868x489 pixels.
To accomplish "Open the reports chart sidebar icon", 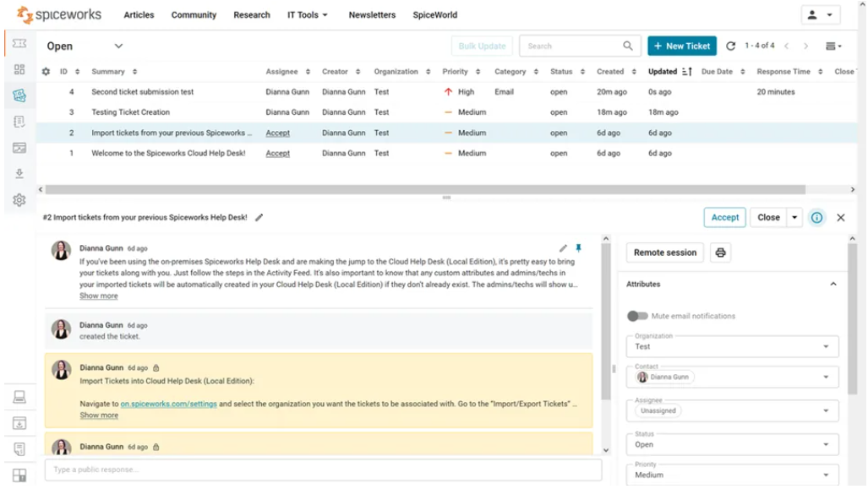I will [x=19, y=148].
